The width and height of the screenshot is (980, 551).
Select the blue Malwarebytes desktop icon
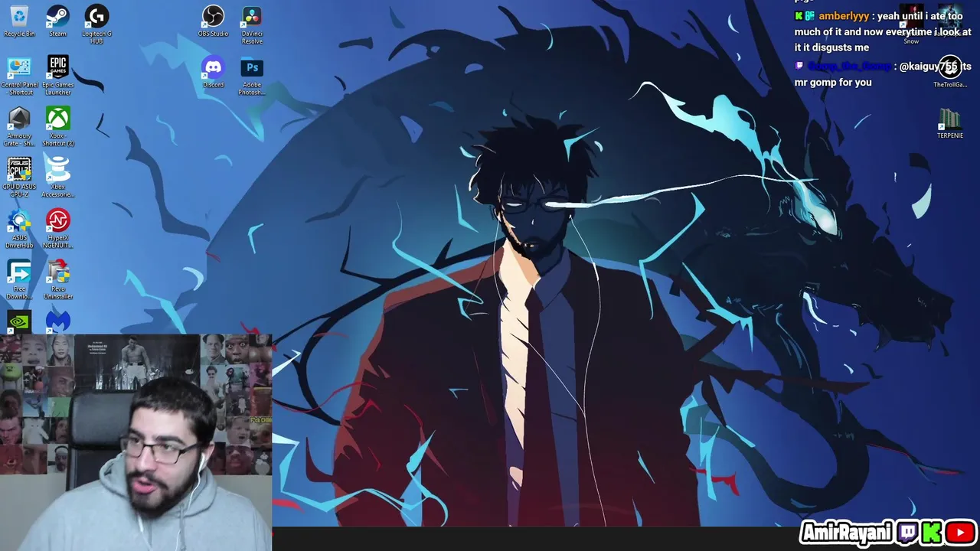[57, 321]
